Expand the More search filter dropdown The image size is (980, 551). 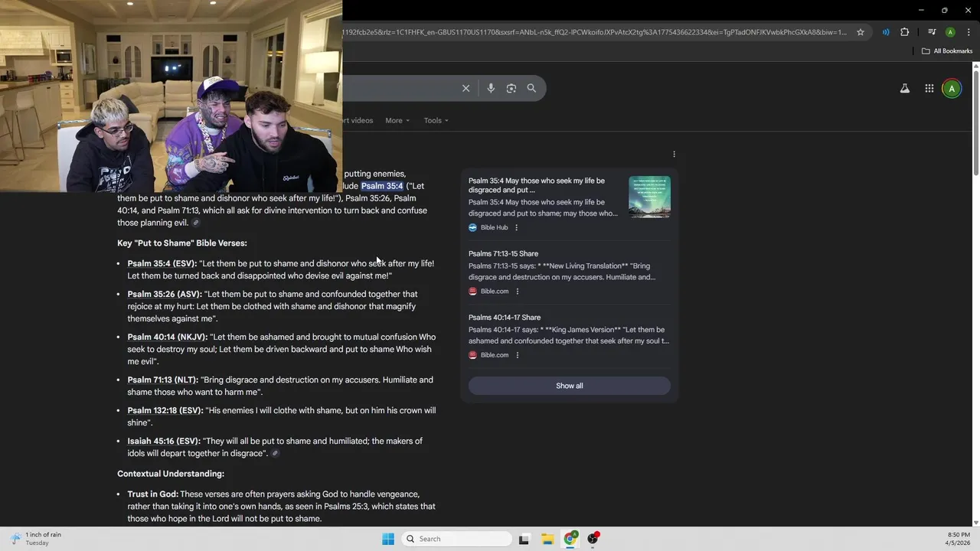397,120
